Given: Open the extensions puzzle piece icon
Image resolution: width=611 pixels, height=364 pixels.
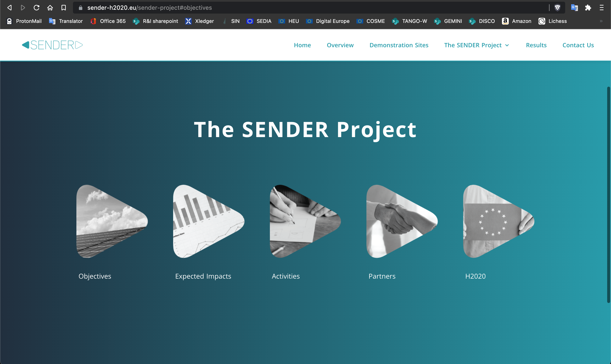Looking at the screenshot, I should 588,8.
